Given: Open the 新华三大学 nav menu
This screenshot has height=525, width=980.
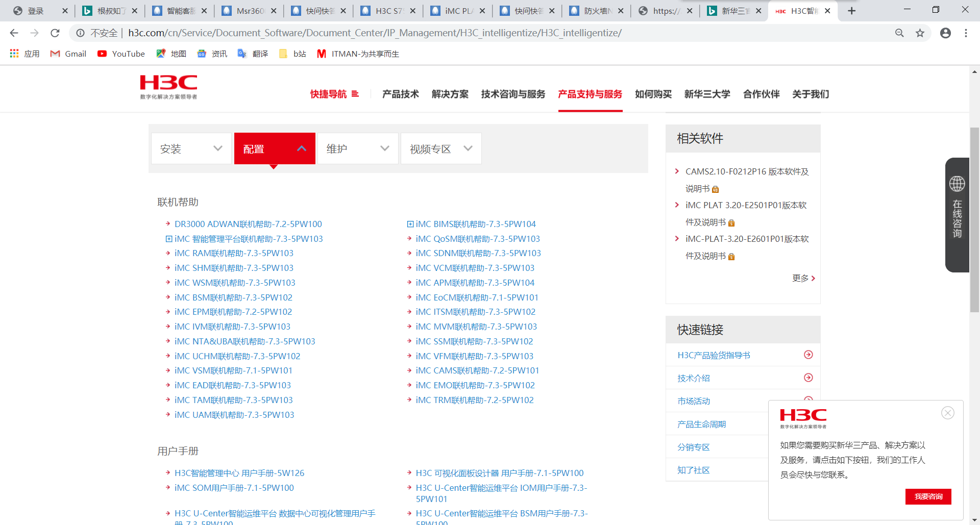Looking at the screenshot, I should click(707, 94).
